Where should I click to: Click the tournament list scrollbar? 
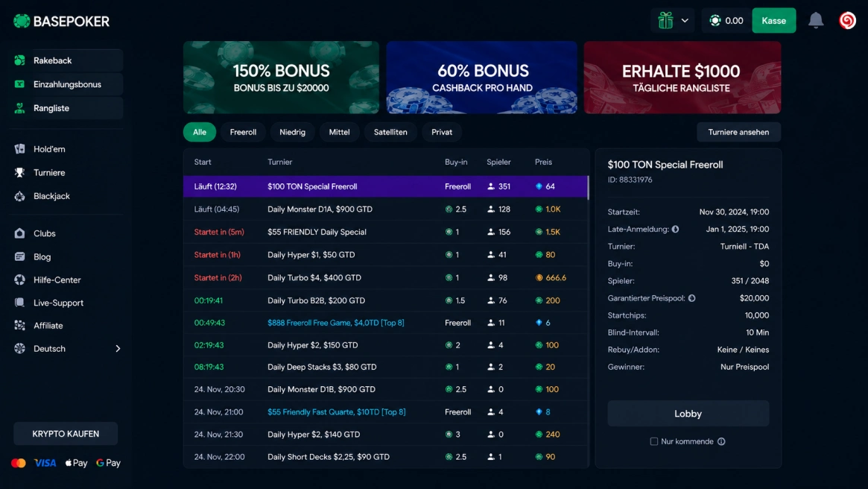pyautogui.click(x=588, y=187)
